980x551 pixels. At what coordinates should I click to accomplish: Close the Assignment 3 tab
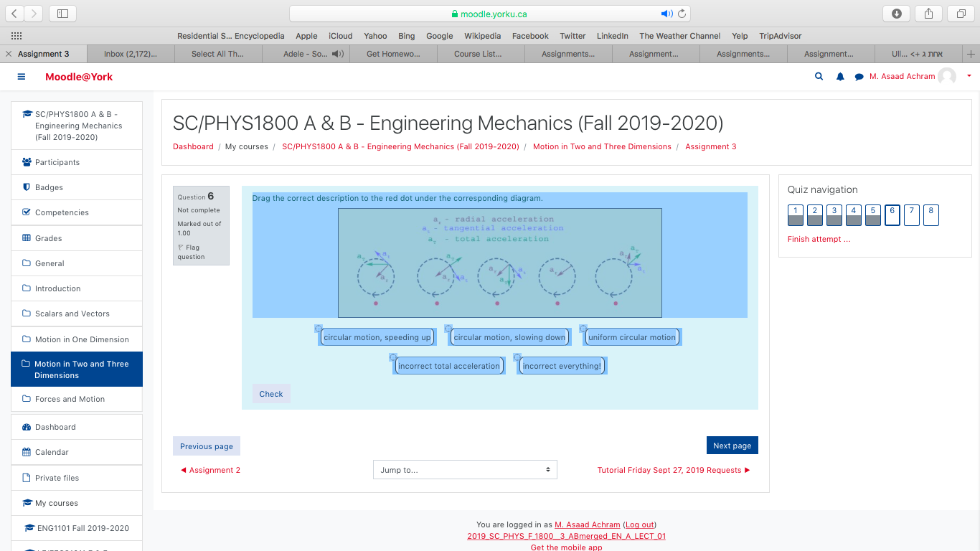[9, 54]
